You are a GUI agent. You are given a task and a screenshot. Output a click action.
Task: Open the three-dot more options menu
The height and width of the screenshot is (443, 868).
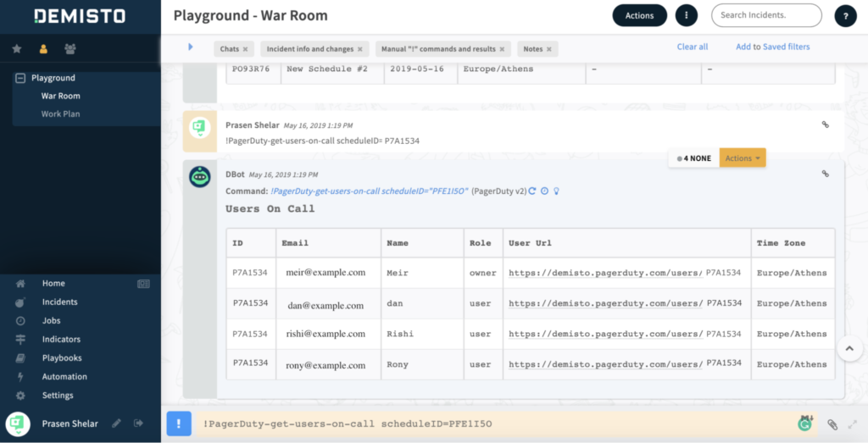click(685, 15)
